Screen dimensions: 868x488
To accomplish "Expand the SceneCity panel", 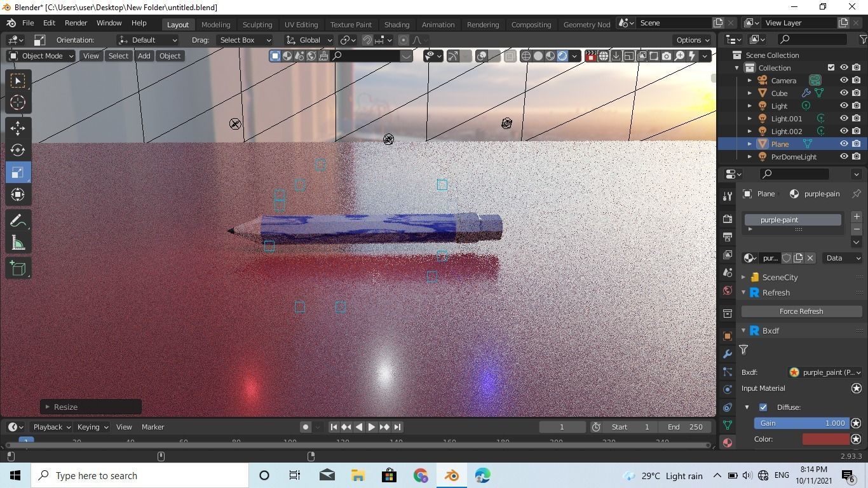I will (x=743, y=278).
